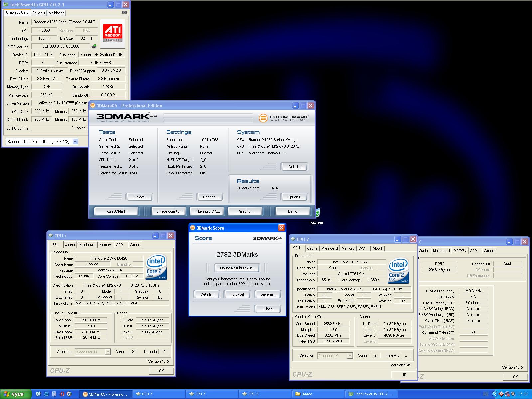Click Show Desktop icon in Quick Launch
Image resolution: width=532 pixels, height=399 pixels.
[x=38, y=394]
